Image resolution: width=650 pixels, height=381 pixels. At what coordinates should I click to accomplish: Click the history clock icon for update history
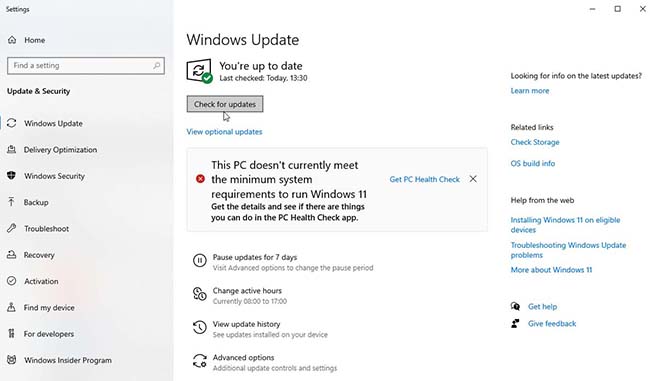199,327
